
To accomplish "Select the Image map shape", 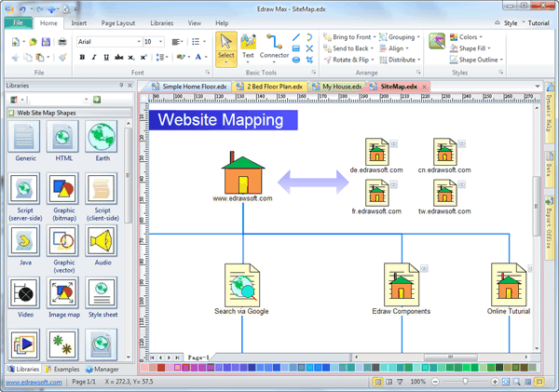I will [62, 293].
